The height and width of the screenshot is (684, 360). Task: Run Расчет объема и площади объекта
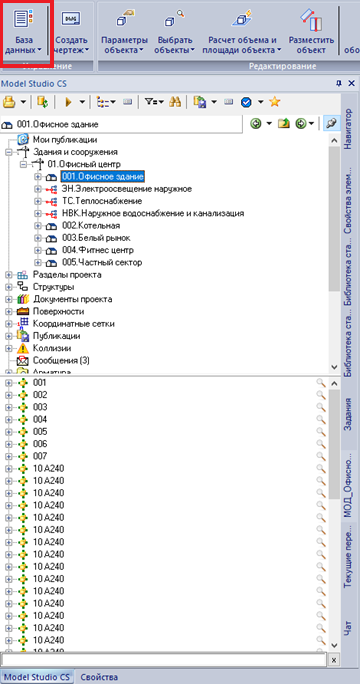[242, 32]
